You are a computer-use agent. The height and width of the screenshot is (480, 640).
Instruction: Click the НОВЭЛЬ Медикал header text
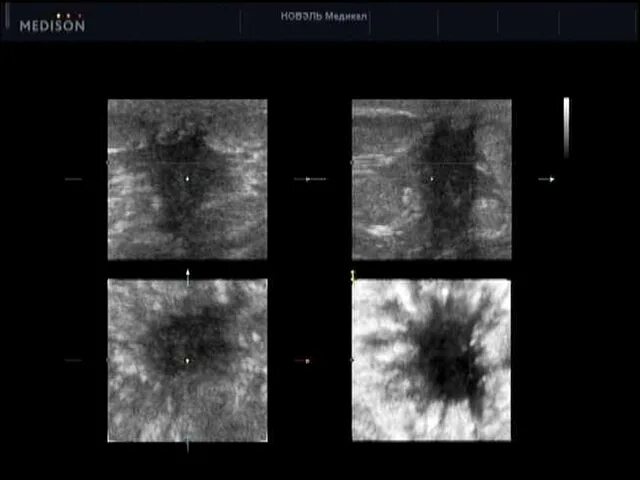pyautogui.click(x=324, y=17)
